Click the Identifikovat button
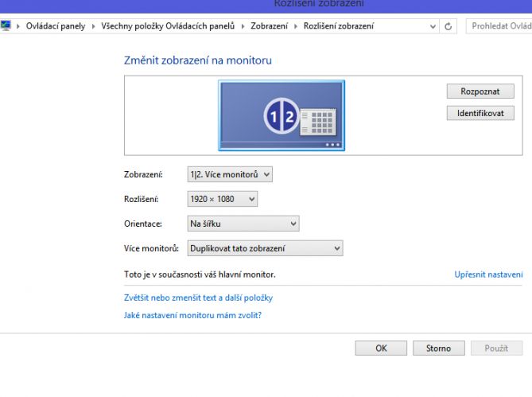This screenshot has height=397, width=532. (480, 113)
